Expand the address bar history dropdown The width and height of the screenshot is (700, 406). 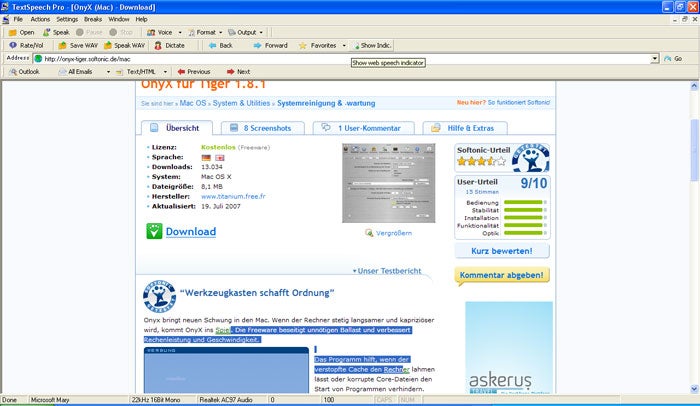(x=654, y=59)
